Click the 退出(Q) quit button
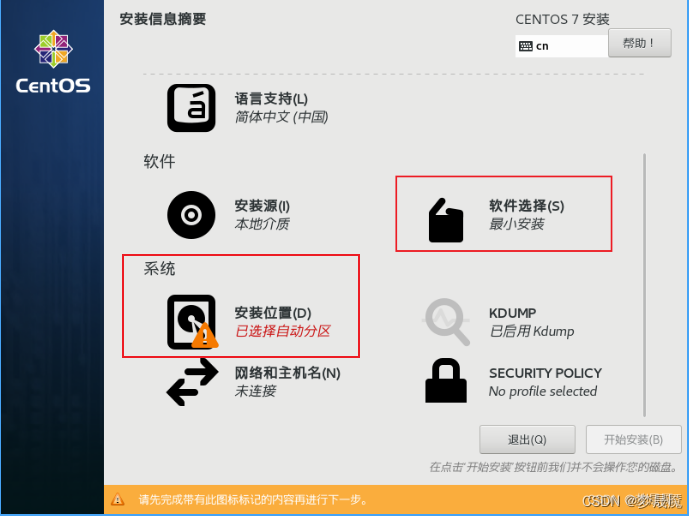 (x=527, y=440)
